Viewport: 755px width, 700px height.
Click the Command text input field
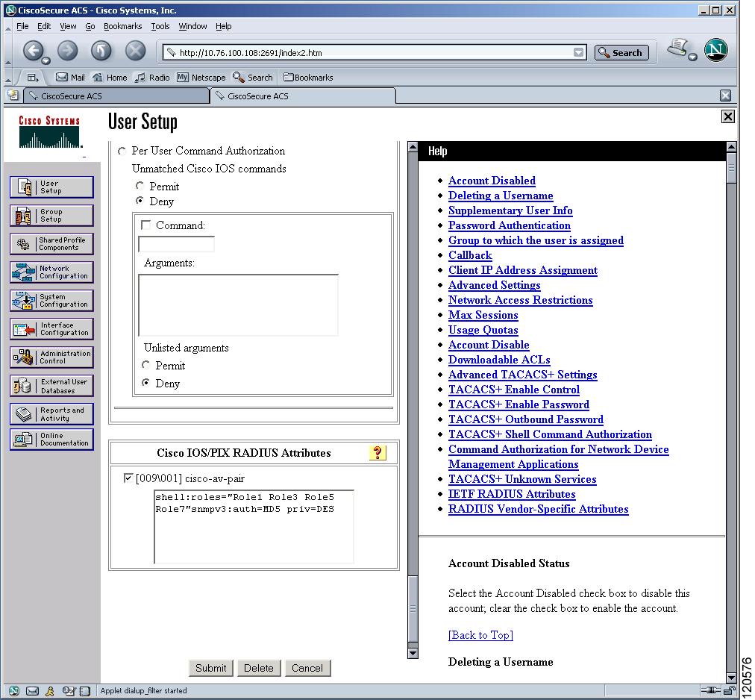(176, 244)
